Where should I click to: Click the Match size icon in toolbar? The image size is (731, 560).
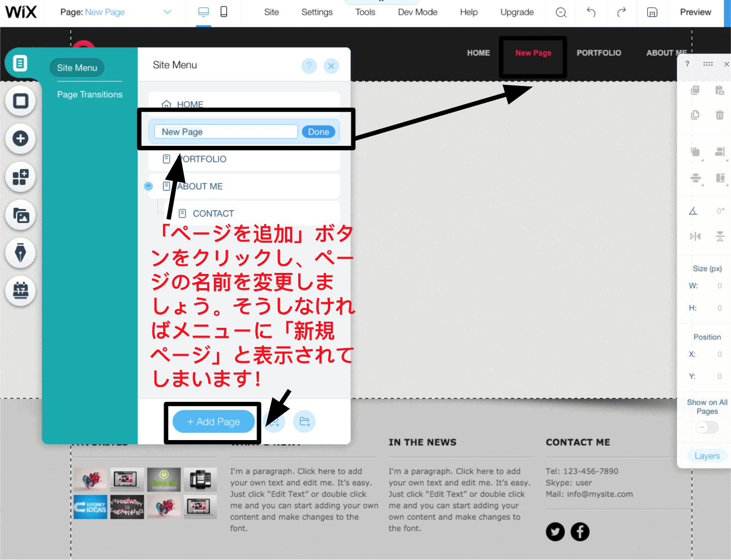720,178
